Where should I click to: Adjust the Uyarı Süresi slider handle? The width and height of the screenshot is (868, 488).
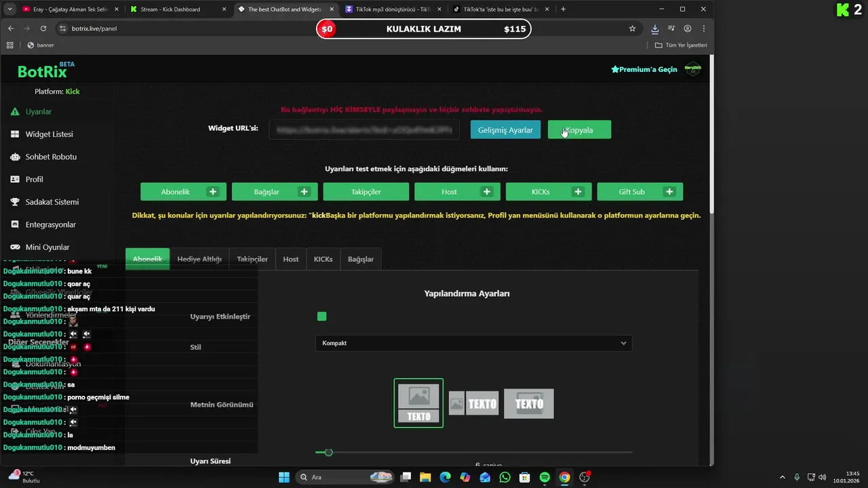328,452
